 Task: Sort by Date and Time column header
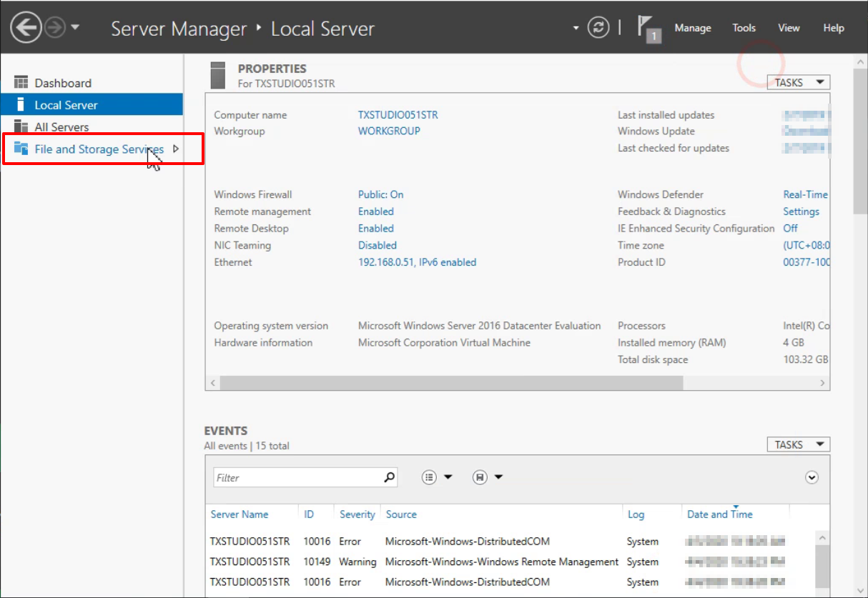point(720,514)
